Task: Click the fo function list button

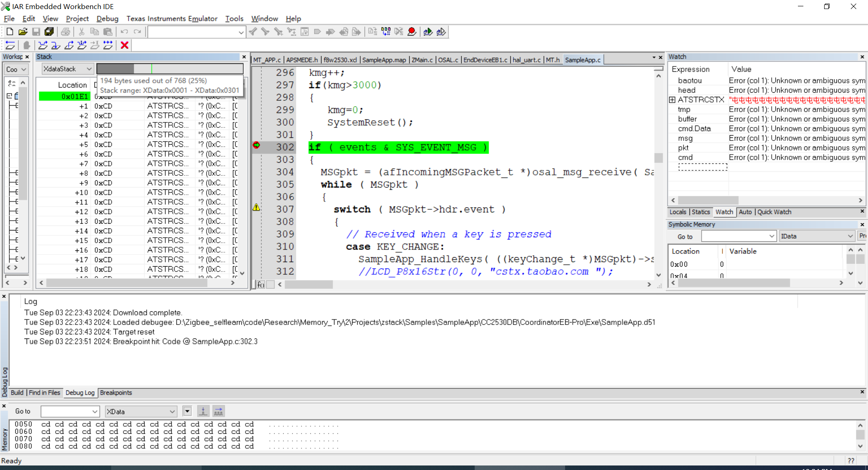Action: tap(260, 285)
